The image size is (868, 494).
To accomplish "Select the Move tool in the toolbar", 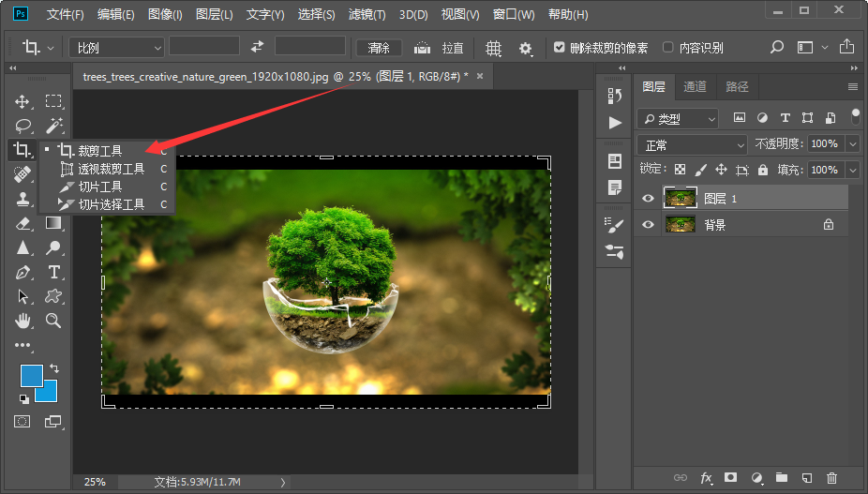I will [22, 101].
